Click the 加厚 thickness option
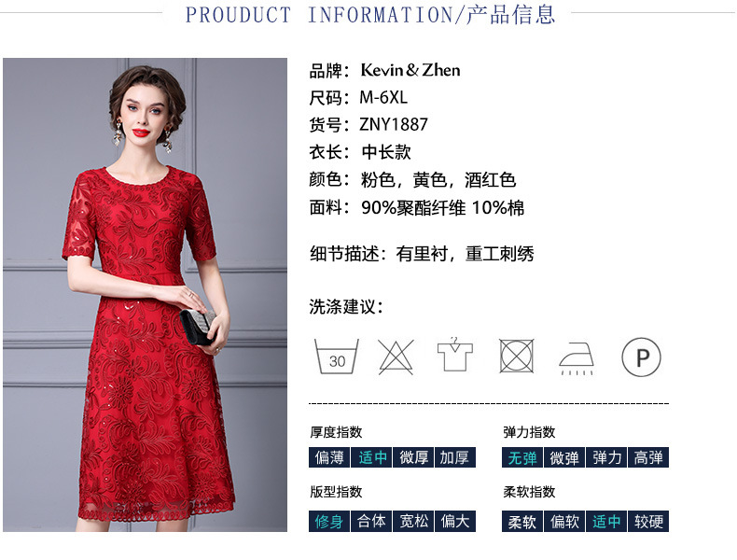 (455, 457)
